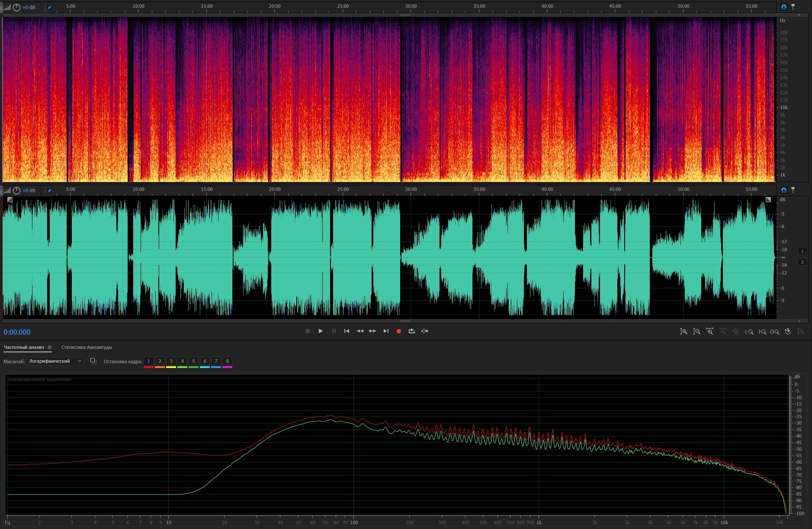
Task: Click +0 dB value in waveform HUD
Action: click(x=29, y=190)
